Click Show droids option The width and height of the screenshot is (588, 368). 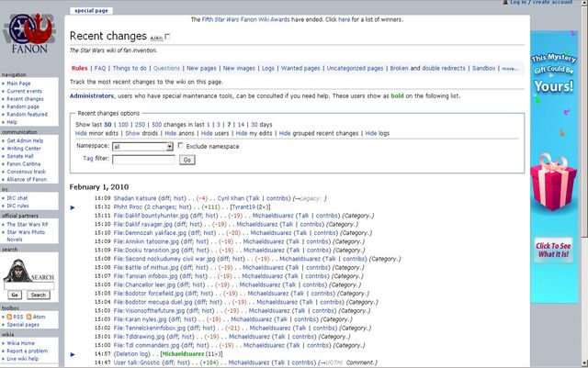(132, 133)
